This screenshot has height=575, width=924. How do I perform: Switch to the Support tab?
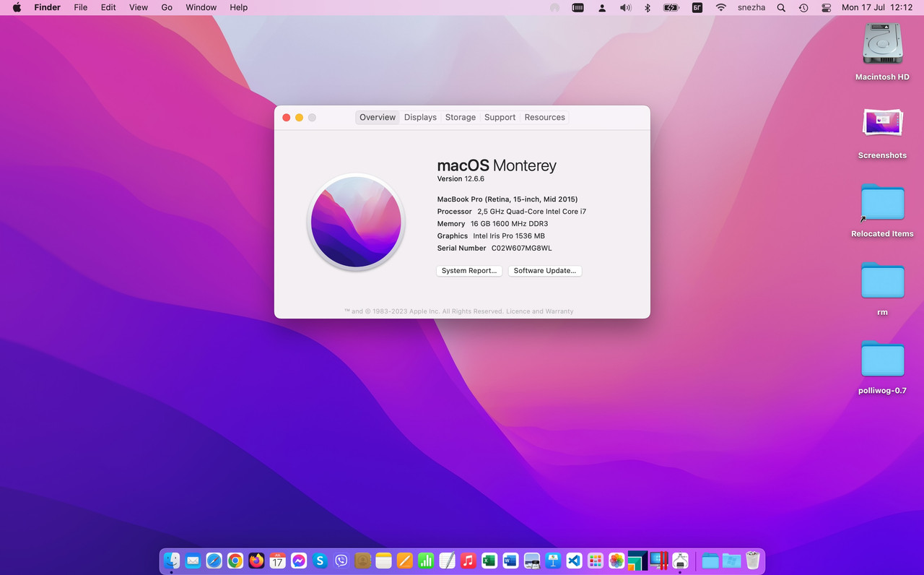click(500, 117)
